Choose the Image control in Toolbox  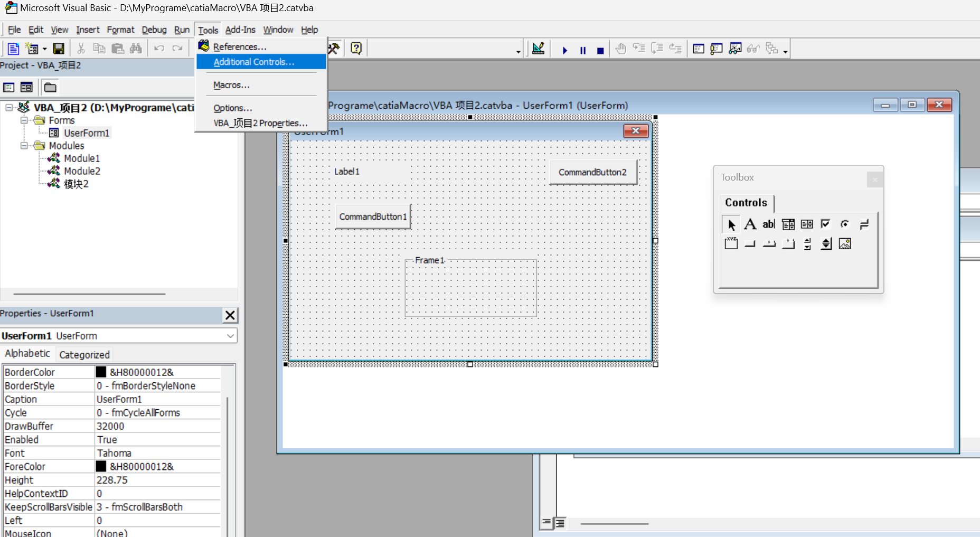(x=845, y=243)
